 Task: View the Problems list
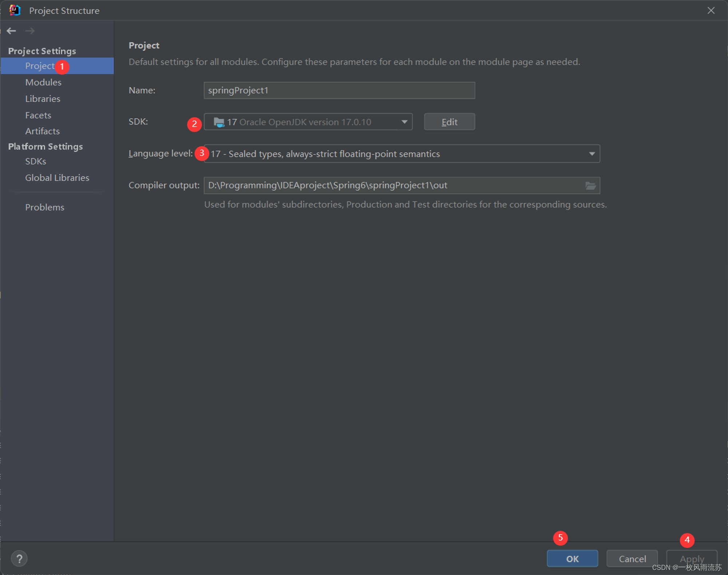point(45,207)
